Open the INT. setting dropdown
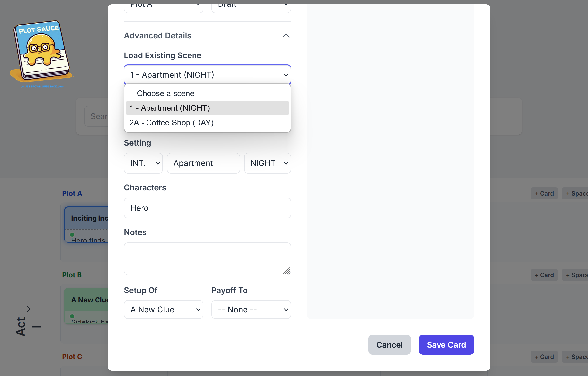The height and width of the screenshot is (376, 588). 143,163
